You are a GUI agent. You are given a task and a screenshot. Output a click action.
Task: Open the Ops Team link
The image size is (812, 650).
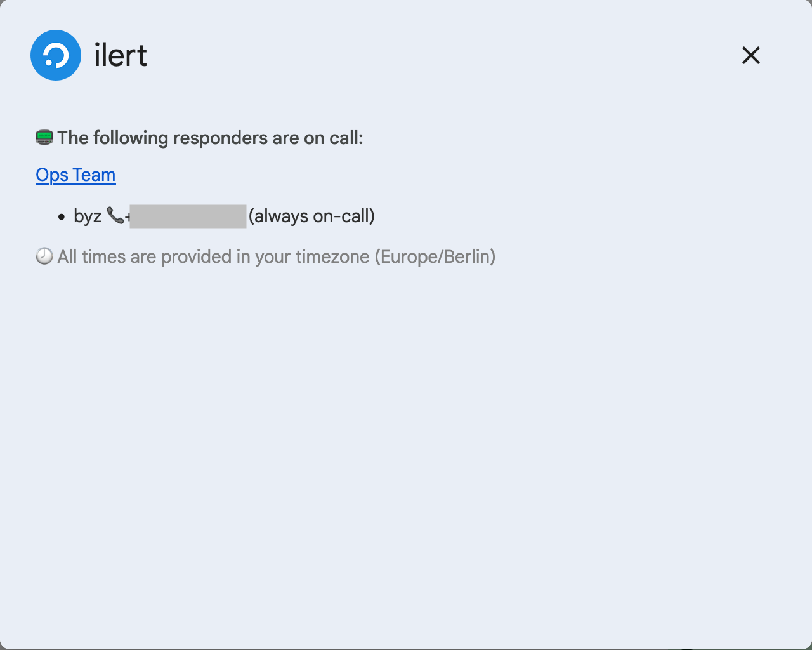[x=75, y=175]
